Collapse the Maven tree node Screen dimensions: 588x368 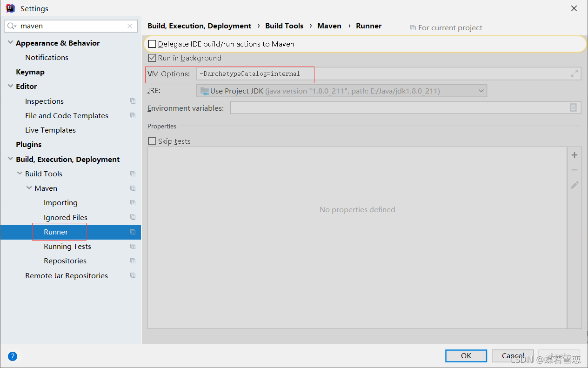pyautogui.click(x=29, y=188)
